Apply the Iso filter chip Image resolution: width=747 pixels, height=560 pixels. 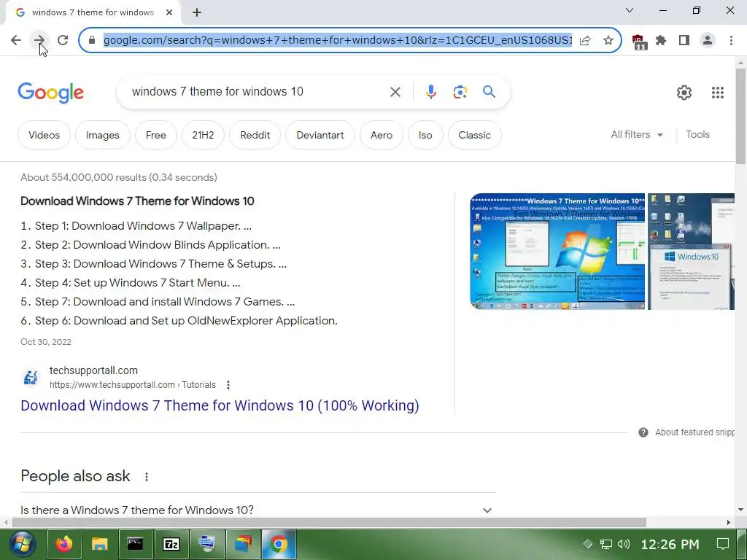425,135
